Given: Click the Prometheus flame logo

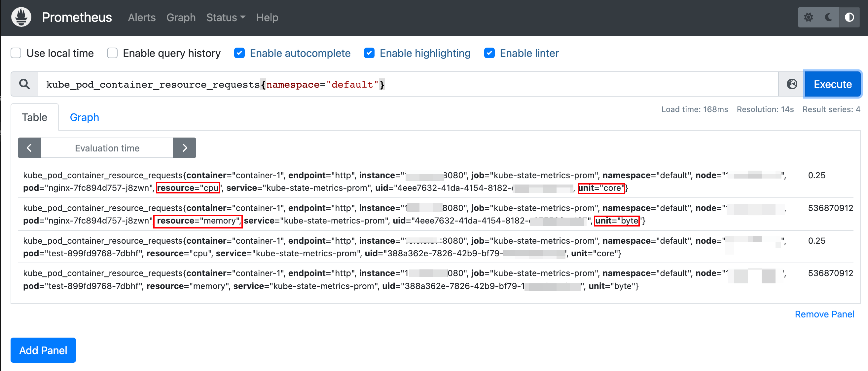Looking at the screenshot, I should click(21, 17).
